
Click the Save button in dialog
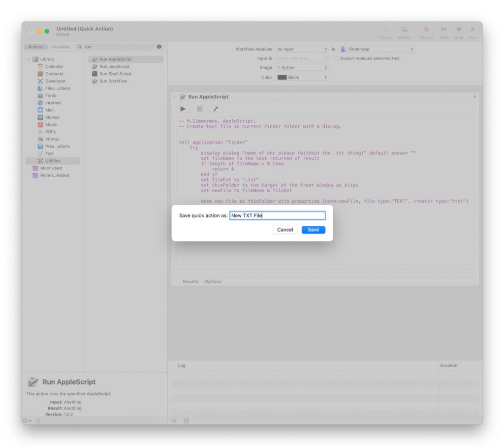tap(313, 230)
